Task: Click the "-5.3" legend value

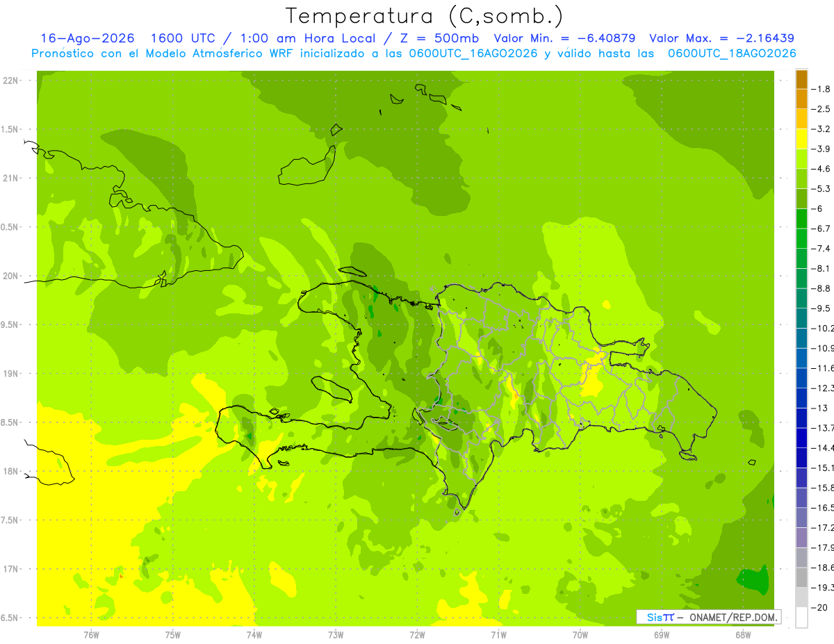Action: pos(822,188)
